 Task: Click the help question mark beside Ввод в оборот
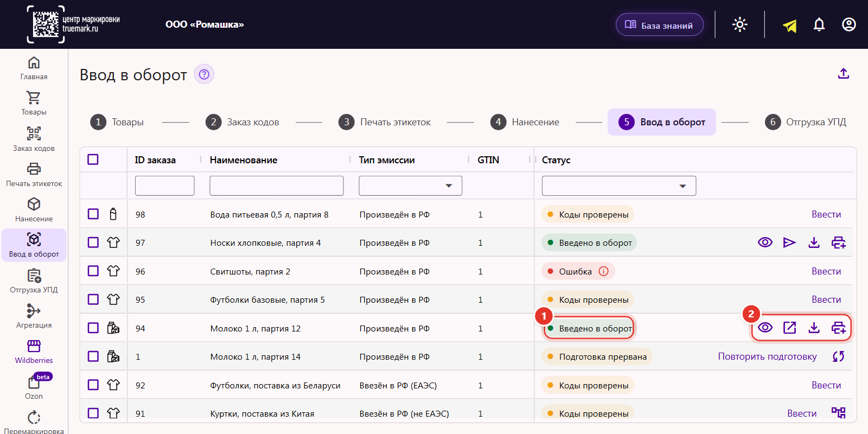click(x=204, y=74)
